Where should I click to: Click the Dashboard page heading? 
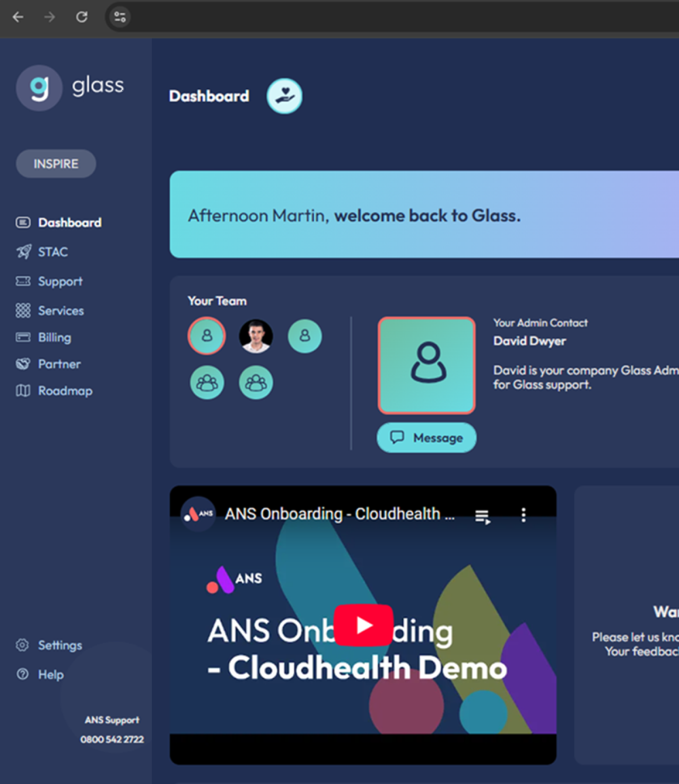tap(209, 96)
